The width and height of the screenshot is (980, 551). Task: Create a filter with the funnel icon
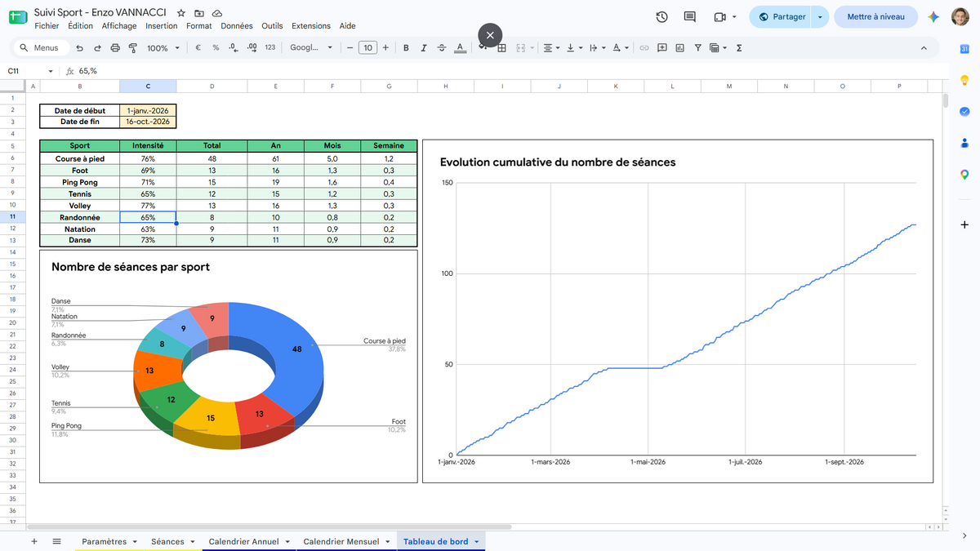point(697,48)
